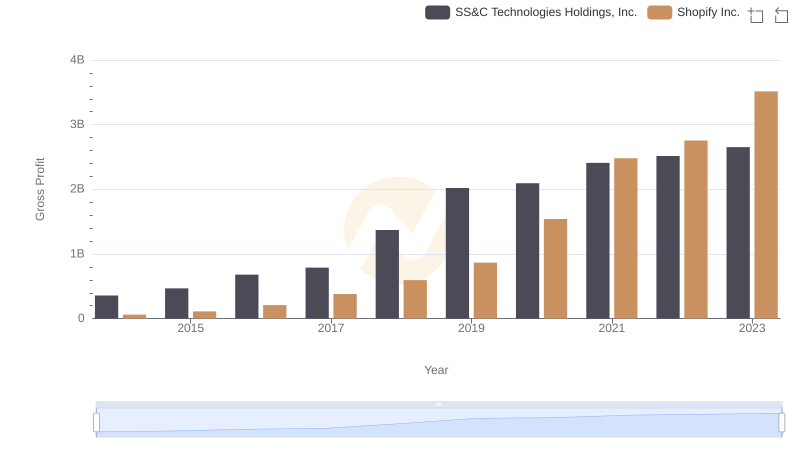Click the SS&C 2021 bar
Image resolution: width=800 pixels, height=461 pixels.
(x=598, y=241)
